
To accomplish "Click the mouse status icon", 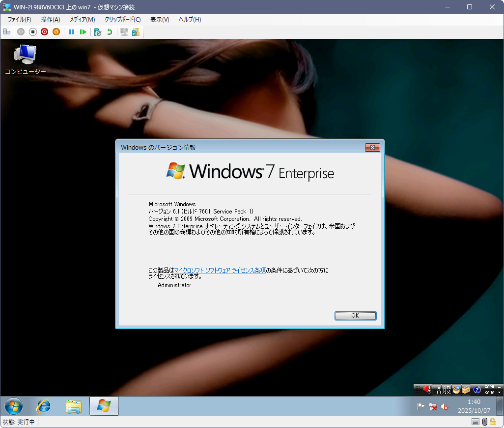I will (485, 422).
